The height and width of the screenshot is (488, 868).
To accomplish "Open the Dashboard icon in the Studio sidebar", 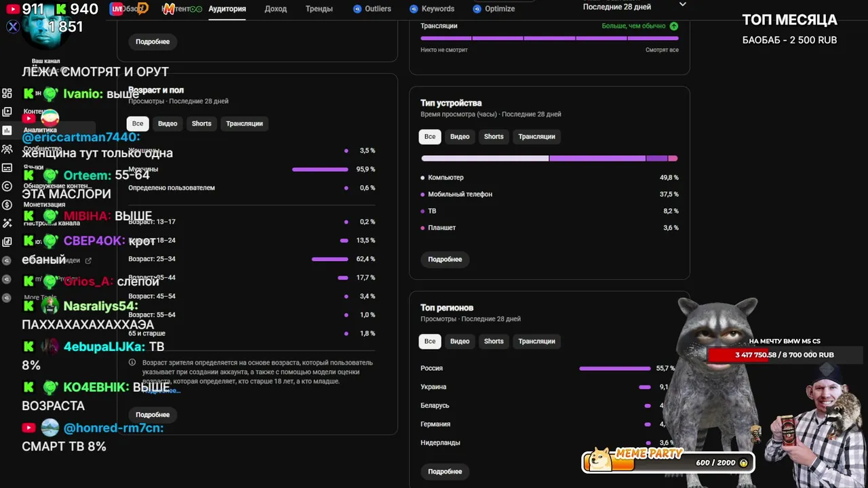I will [x=7, y=94].
